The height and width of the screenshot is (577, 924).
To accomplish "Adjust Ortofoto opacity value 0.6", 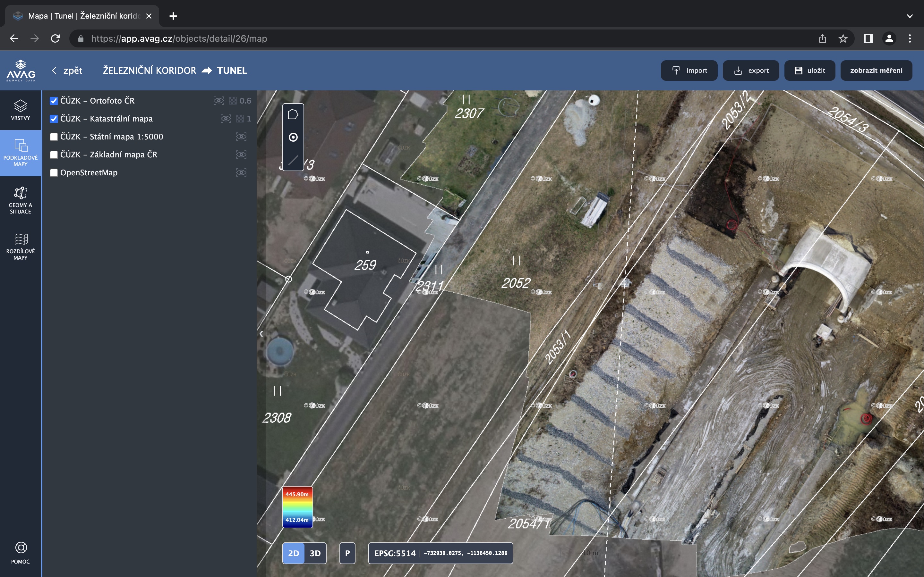I will [x=245, y=101].
